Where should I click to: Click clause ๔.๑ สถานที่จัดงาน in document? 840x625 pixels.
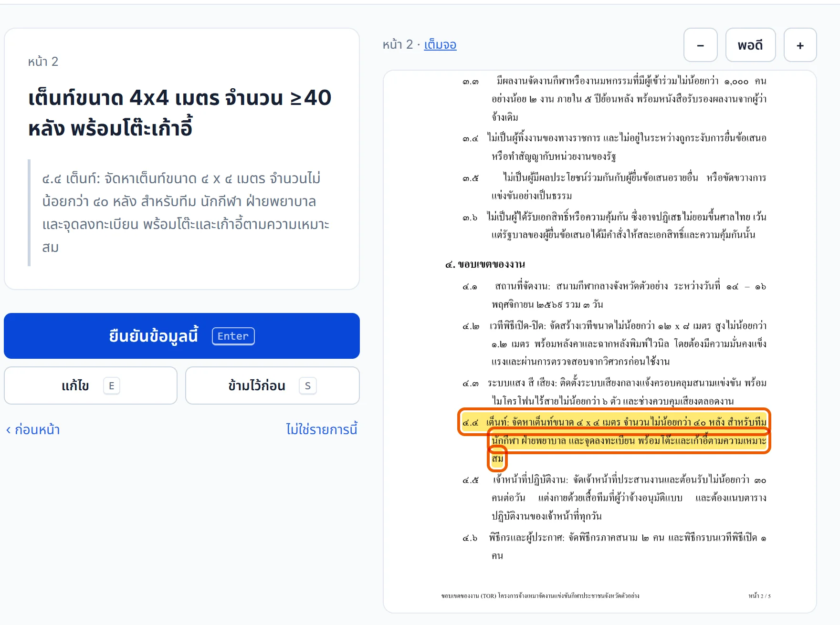(x=614, y=295)
